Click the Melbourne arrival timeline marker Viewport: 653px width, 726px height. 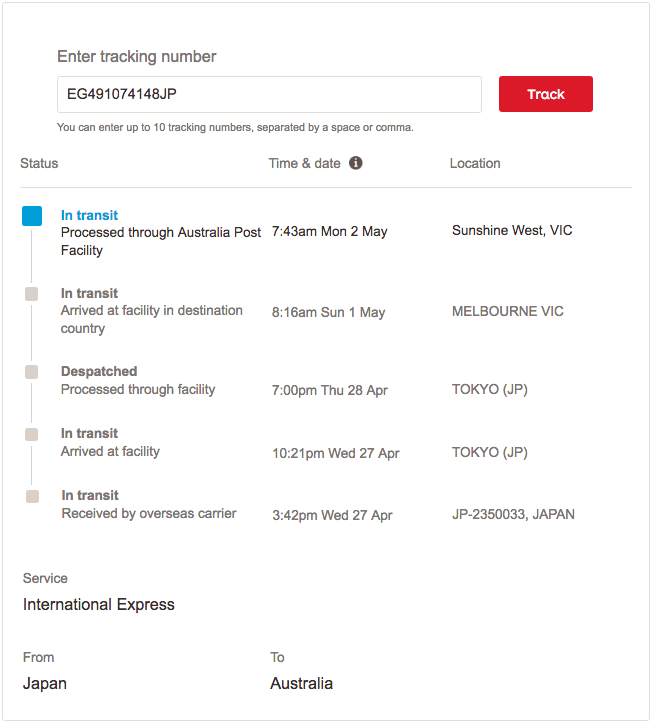(x=32, y=294)
